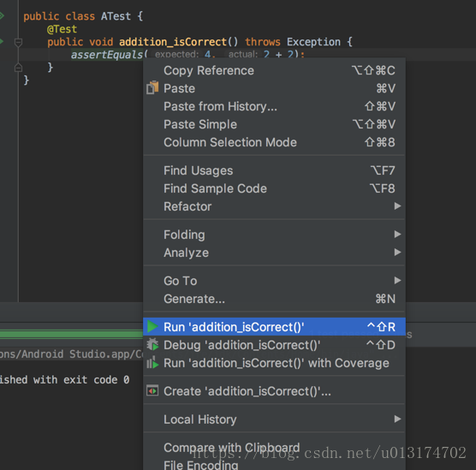Click the Create run configuration icon
The width and height of the screenshot is (476, 470).
click(152, 390)
